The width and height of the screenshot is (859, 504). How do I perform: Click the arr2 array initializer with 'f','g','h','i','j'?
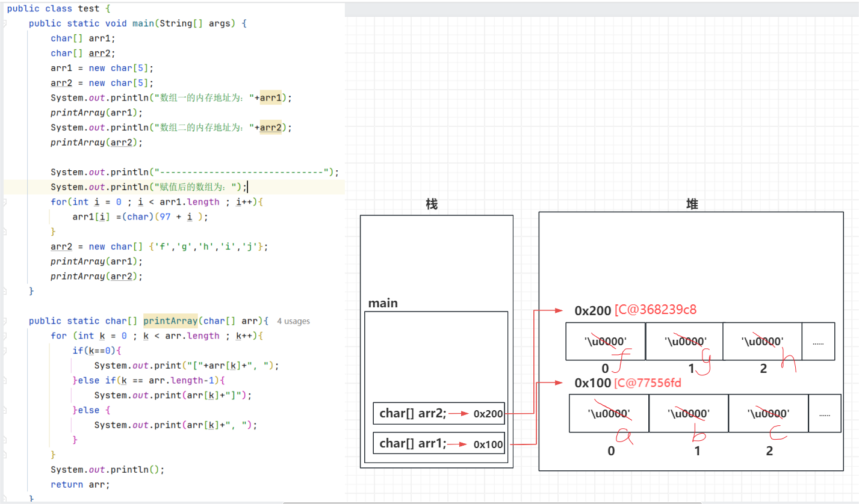point(160,247)
